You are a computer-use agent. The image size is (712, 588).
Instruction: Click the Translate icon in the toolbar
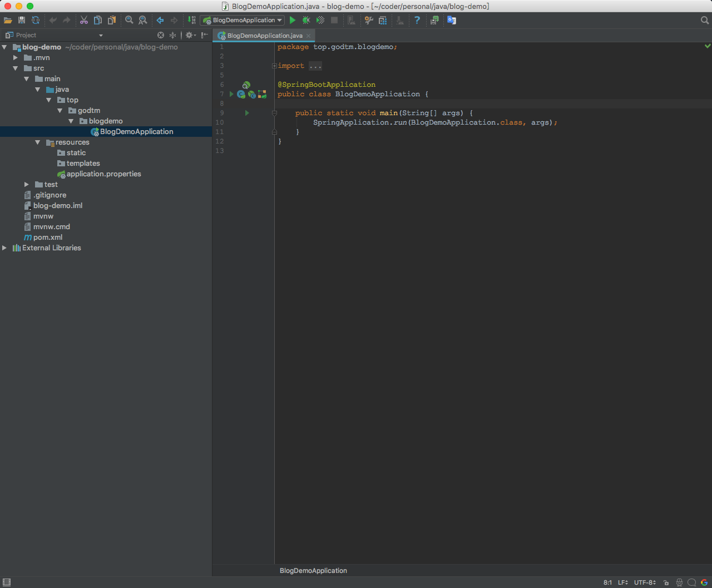(452, 20)
